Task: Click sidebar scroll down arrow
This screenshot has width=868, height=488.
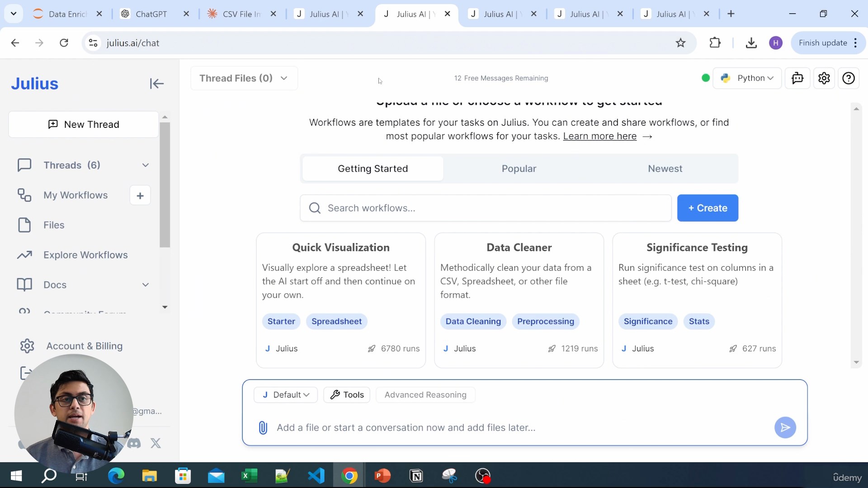Action: coord(165,307)
